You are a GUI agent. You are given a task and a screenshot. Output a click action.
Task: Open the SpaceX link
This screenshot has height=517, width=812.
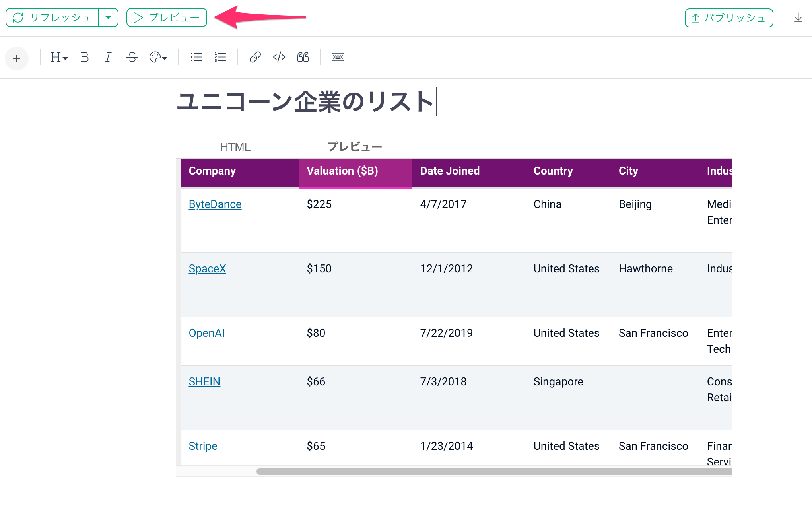coord(207,269)
